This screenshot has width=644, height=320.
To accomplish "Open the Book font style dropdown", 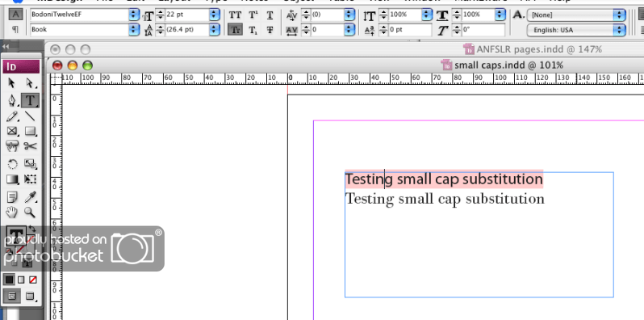I will (x=134, y=30).
